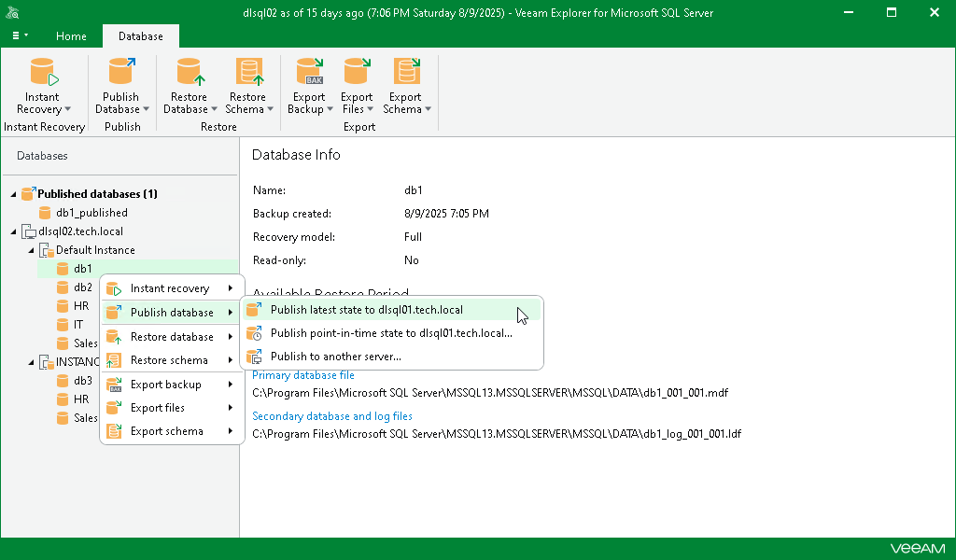Click the Instant Recovery ribbon icon
The height and width of the screenshot is (560, 956).
tap(43, 73)
